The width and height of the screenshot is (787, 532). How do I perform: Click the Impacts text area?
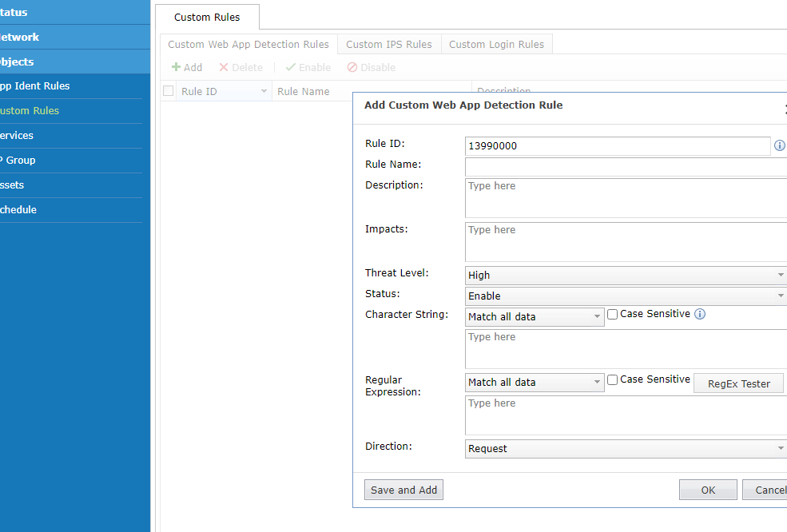pyautogui.click(x=626, y=242)
